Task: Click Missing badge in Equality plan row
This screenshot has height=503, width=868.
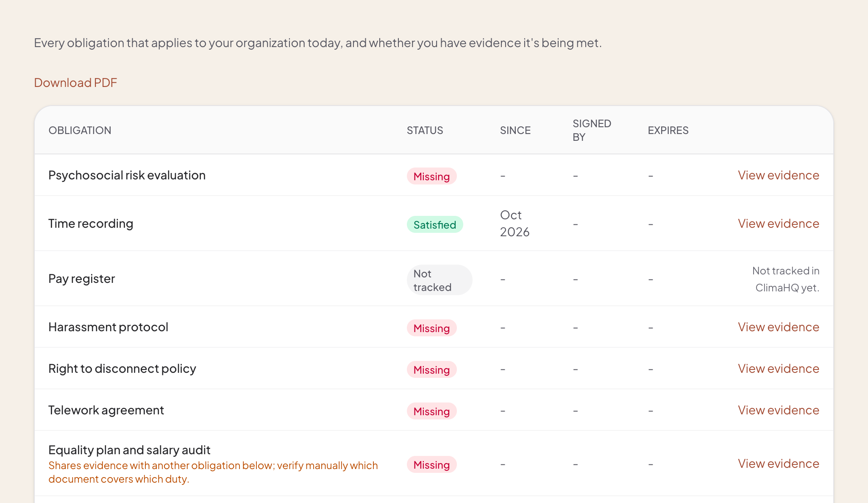Action: coord(431,464)
